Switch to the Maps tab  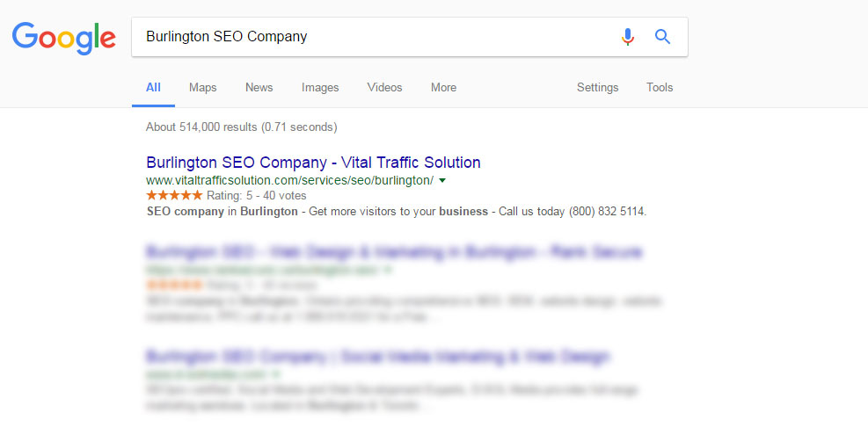(202, 87)
